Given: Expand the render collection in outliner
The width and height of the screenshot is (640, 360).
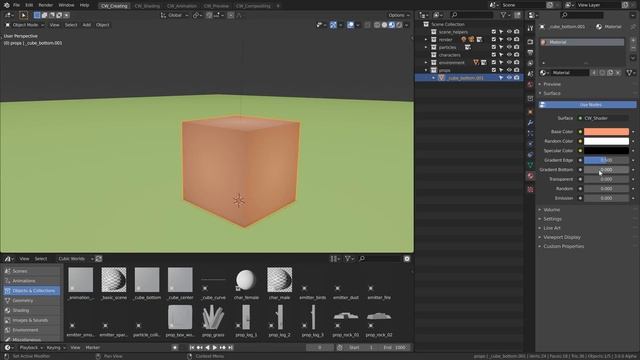Looking at the screenshot, I should click(426, 40).
